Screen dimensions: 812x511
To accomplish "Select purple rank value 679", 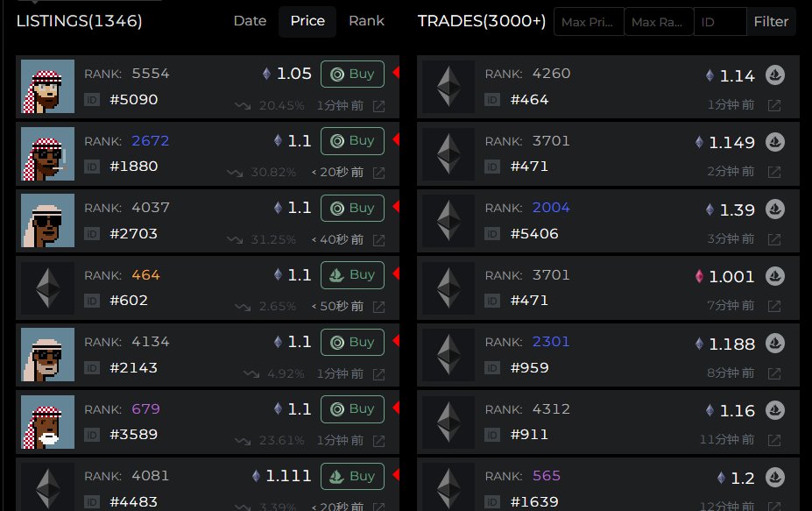I will [x=145, y=409].
